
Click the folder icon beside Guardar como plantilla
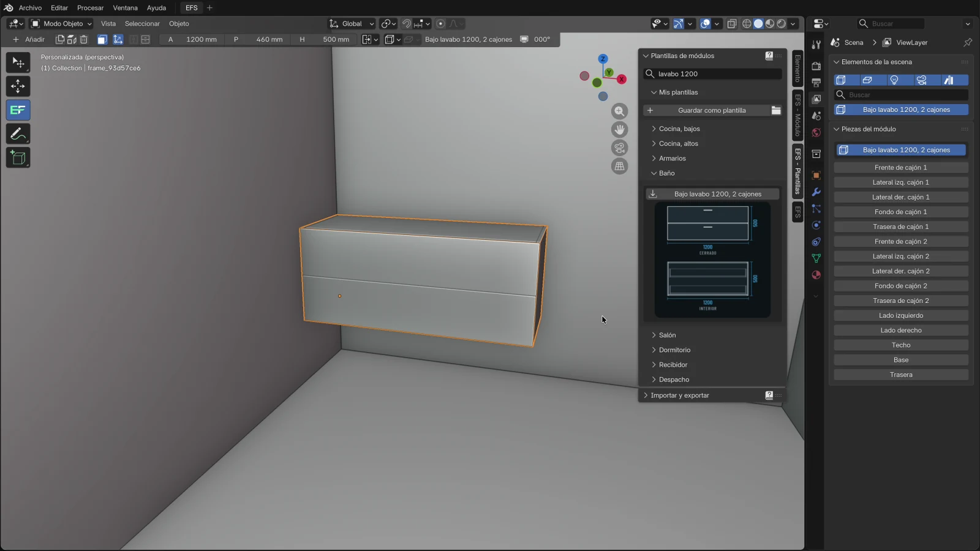776,110
